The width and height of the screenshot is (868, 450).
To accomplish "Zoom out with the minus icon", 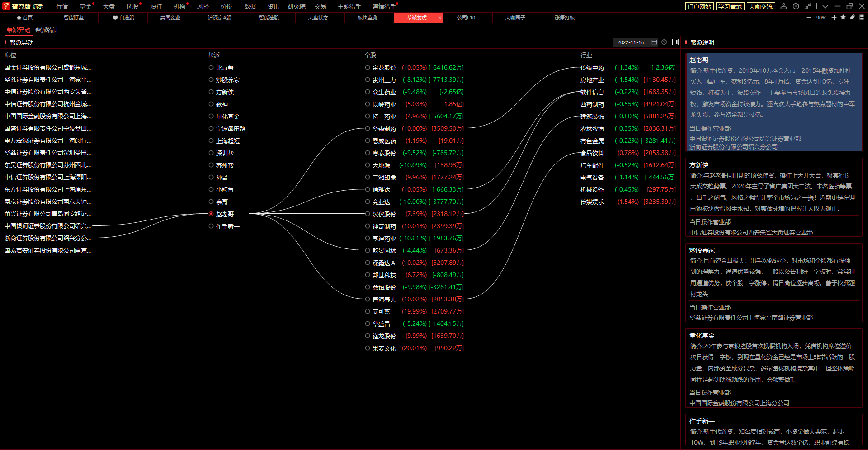I will click(809, 18).
